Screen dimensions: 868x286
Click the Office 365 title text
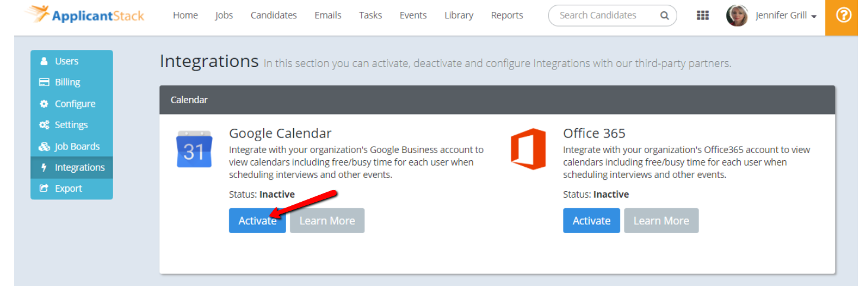(x=594, y=134)
